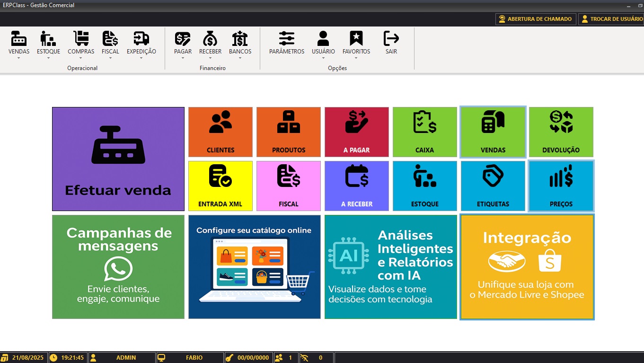The width and height of the screenshot is (644, 363).
Task: Open the Clientes tile
Action: (x=221, y=132)
